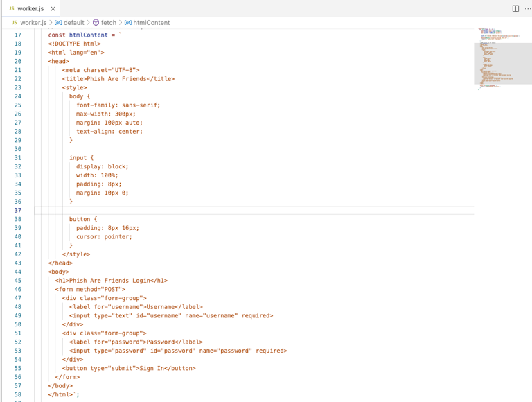Close the worker.js editor tab
Screen dimensions: 532x402
point(53,9)
